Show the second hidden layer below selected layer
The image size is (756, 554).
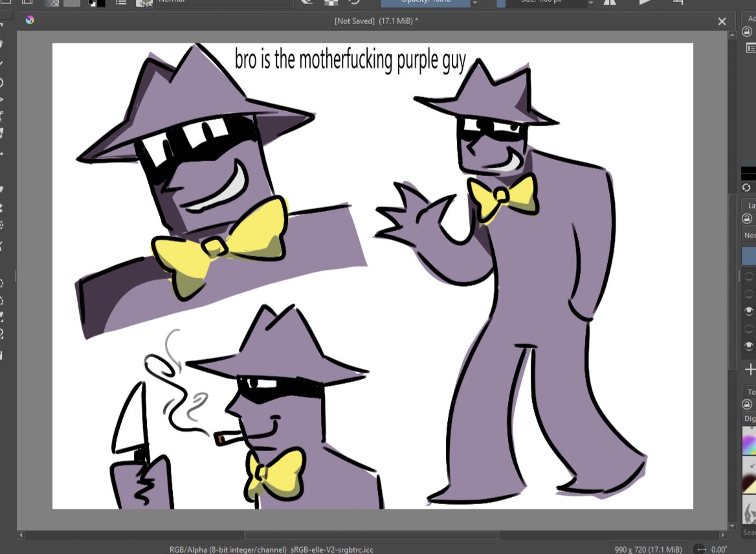tap(749, 294)
